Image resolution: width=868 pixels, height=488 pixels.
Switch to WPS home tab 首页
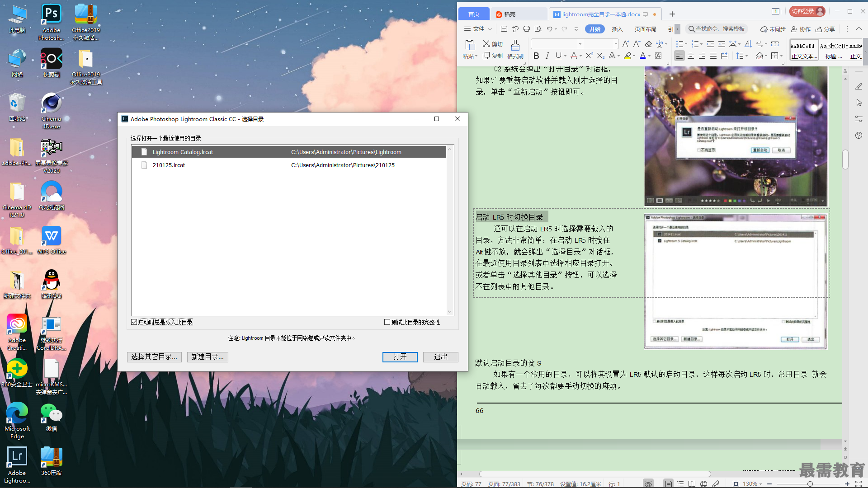pyautogui.click(x=474, y=14)
